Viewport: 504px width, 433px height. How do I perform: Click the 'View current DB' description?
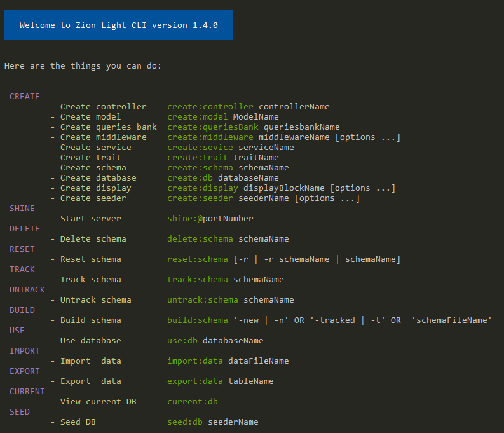pos(99,402)
